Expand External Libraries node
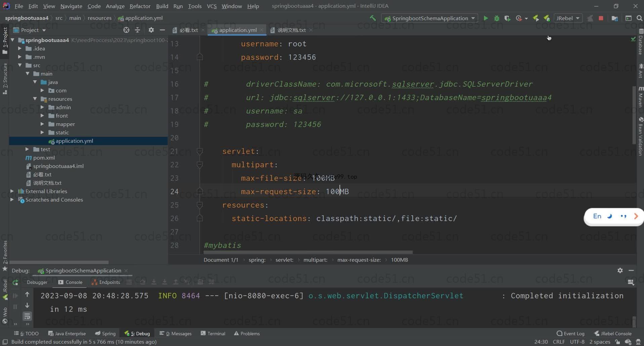The width and height of the screenshot is (644, 346). point(12,191)
